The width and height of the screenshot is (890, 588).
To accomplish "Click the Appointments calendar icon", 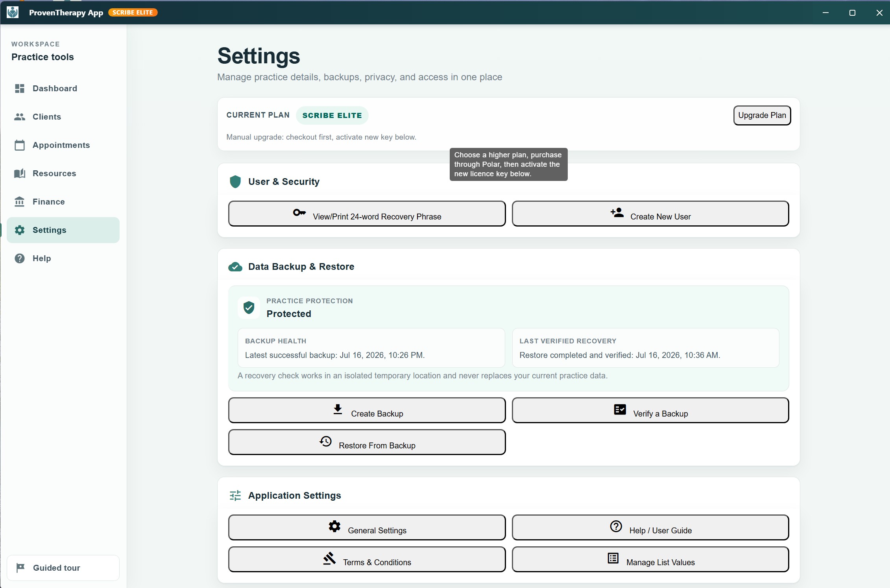I will [20, 145].
